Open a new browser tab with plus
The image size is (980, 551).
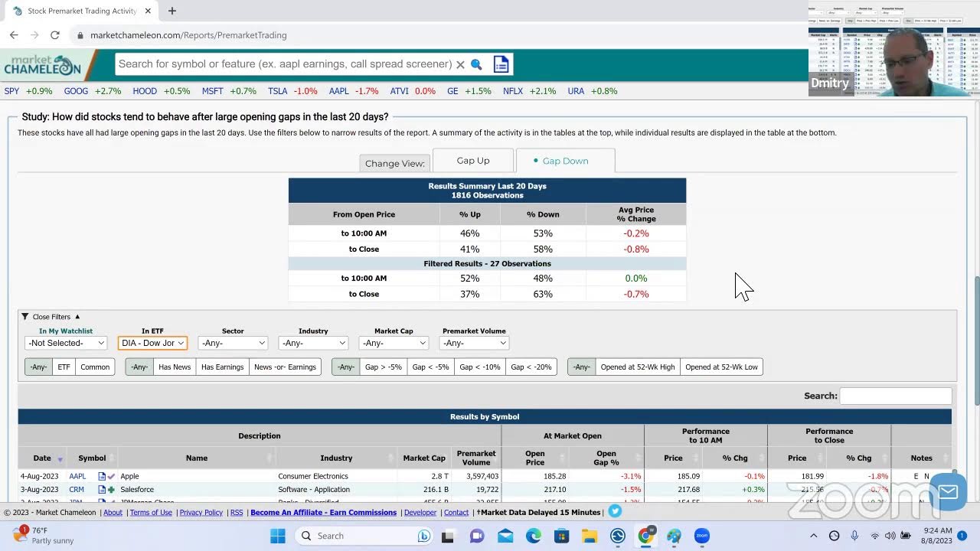[x=172, y=11]
